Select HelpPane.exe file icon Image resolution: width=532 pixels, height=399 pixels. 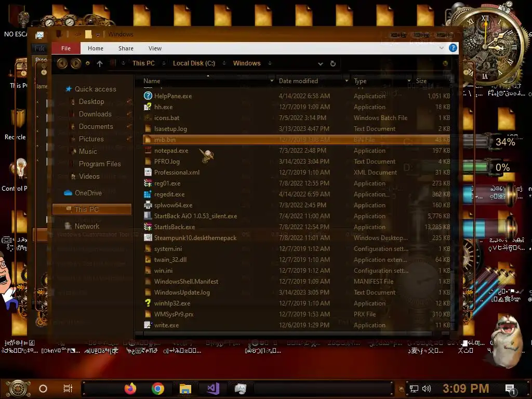pyautogui.click(x=148, y=96)
